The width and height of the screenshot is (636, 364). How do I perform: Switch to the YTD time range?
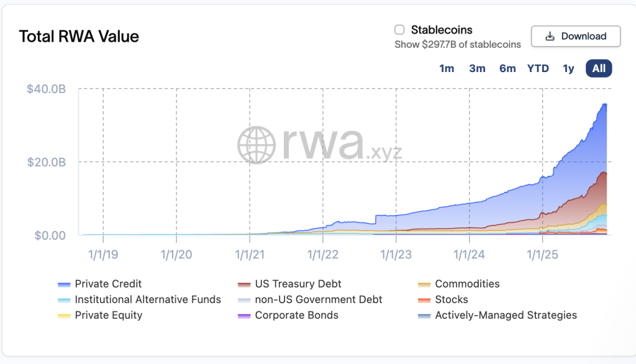tap(538, 68)
